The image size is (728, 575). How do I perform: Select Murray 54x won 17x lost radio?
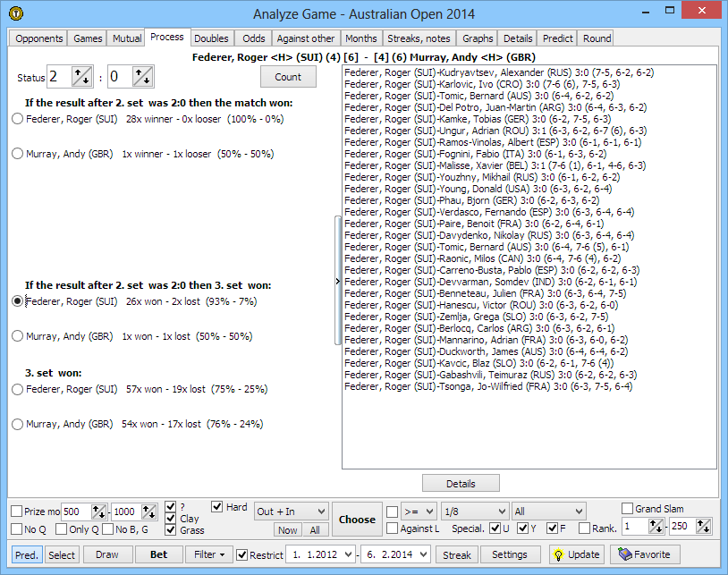click(x=17, y=424)
